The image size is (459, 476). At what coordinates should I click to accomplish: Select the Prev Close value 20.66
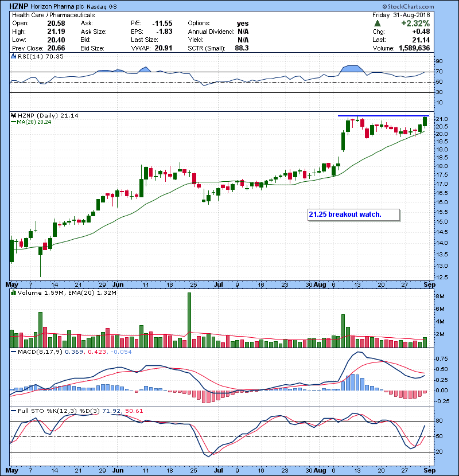56,48
